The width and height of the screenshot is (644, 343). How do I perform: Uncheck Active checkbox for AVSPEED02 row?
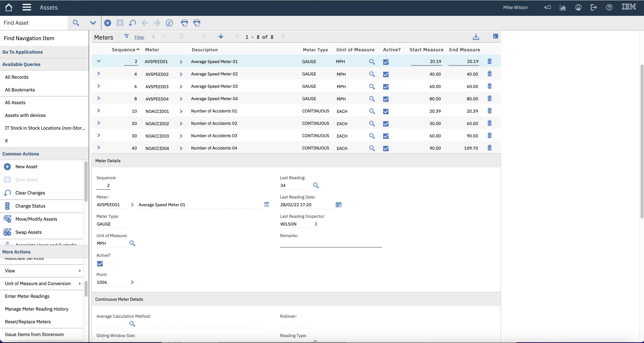tap(386, 74)
